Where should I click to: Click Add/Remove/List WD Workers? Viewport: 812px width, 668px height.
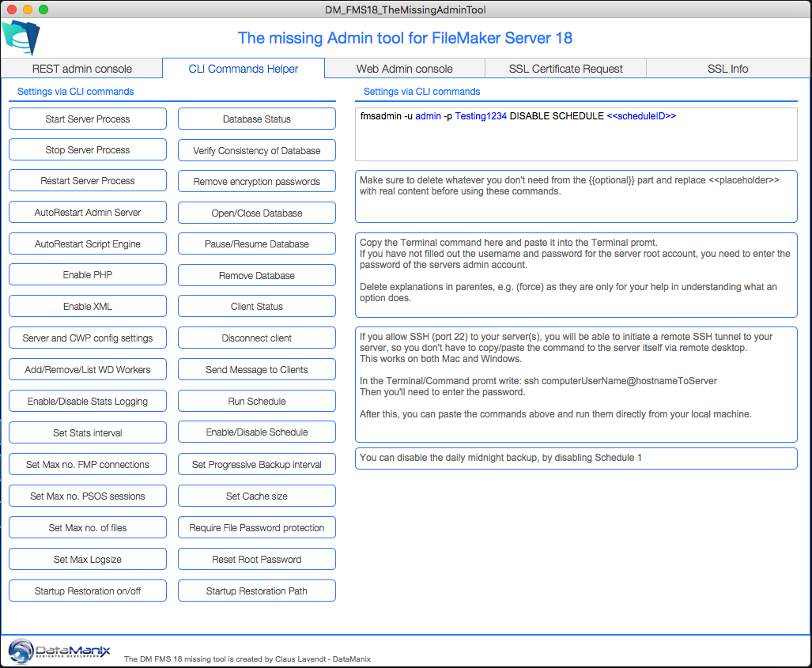88,370
